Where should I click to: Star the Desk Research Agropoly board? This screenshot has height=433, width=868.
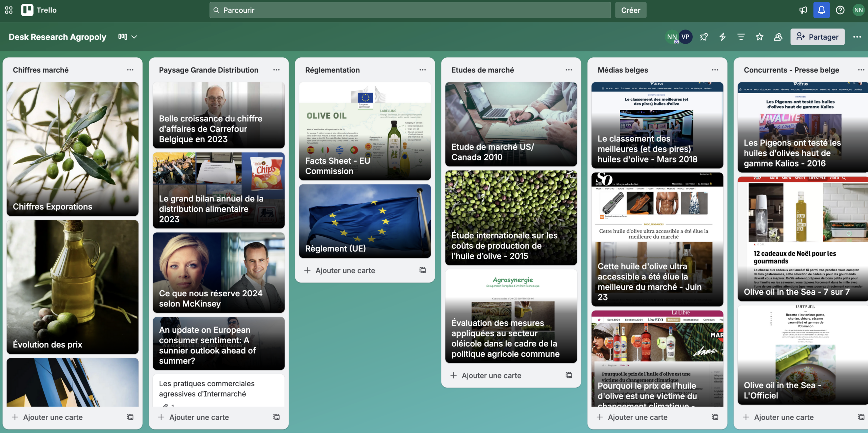759,37
